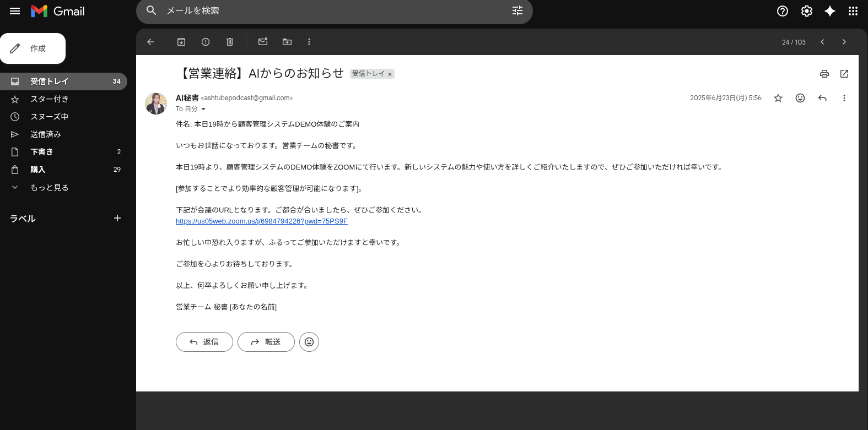The height and width of the screenshot is (430, 868).
Task: Open Google apps grid
Action: tap(853, 11)
